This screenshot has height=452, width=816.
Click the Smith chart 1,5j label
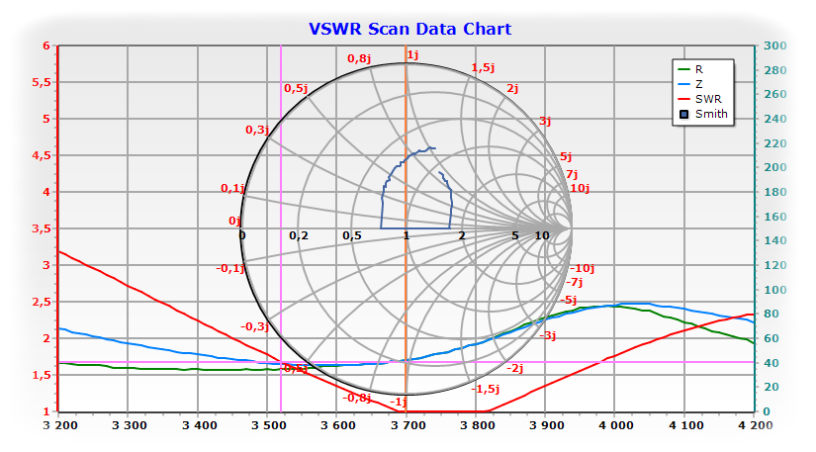click(x=482, y=68)
